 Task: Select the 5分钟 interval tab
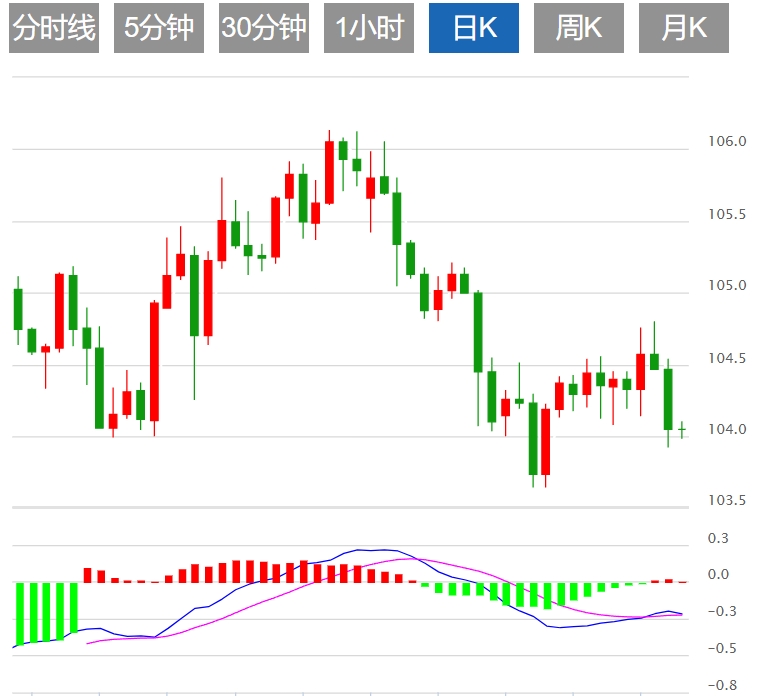(x=159, y=28)
